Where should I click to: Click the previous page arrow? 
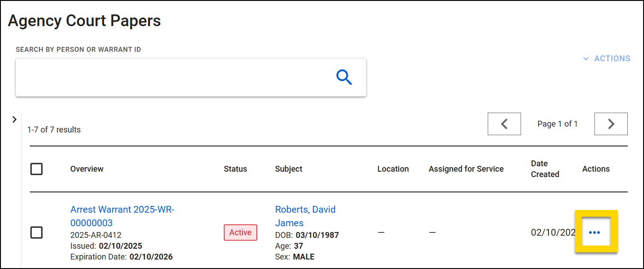[x=504, y=123]
